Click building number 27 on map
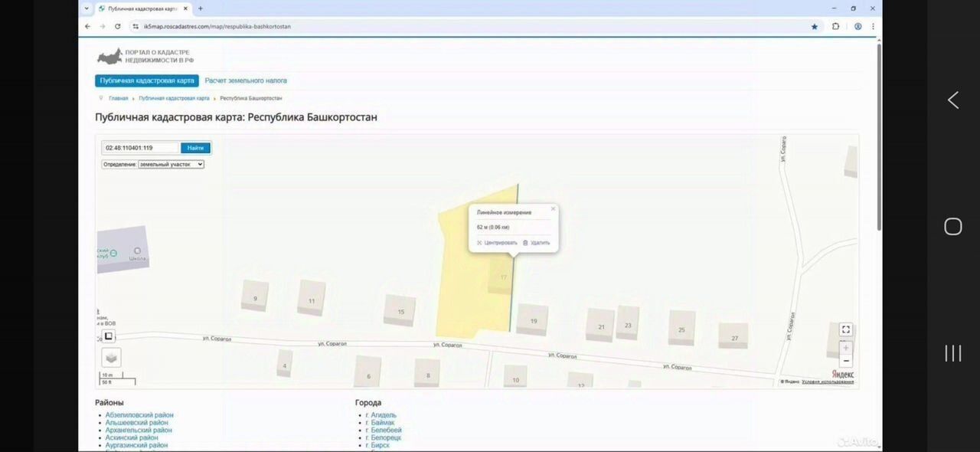980x452 pixels. coord(733,337)
